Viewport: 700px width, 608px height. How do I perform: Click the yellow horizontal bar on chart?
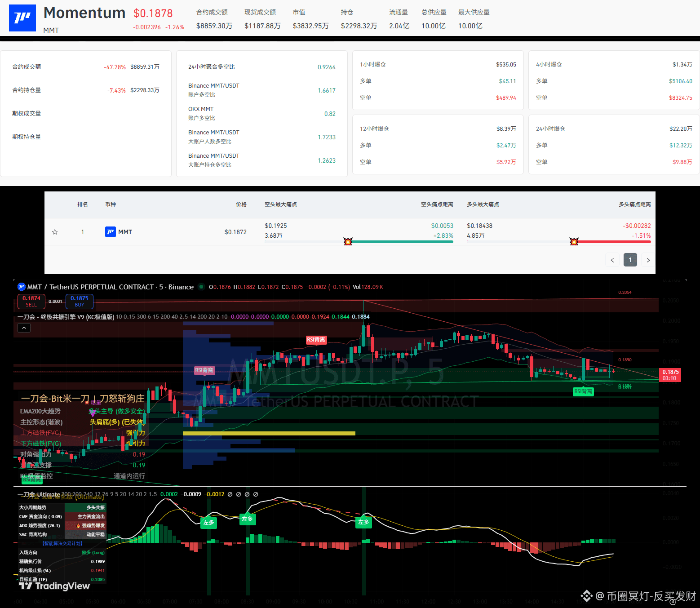point(269,434)
